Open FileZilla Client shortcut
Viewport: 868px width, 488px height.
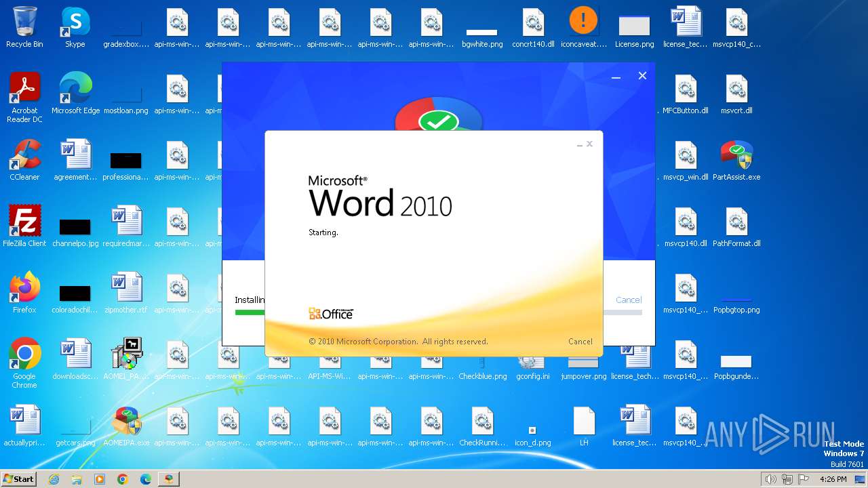click(24, 226)
